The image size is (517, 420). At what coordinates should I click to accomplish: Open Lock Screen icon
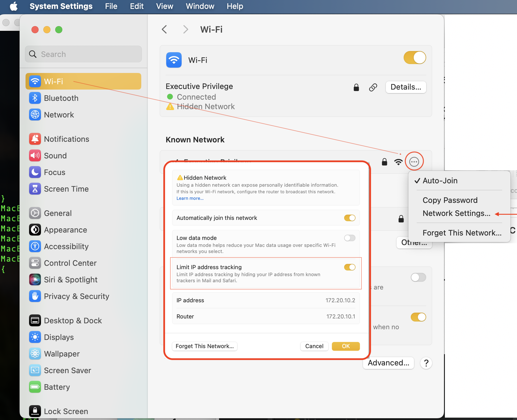(x=35, y=411)
